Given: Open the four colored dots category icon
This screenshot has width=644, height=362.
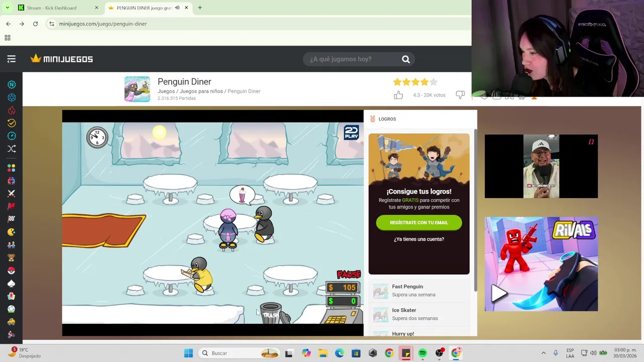Looking at the screenshot, I should 12,168.
